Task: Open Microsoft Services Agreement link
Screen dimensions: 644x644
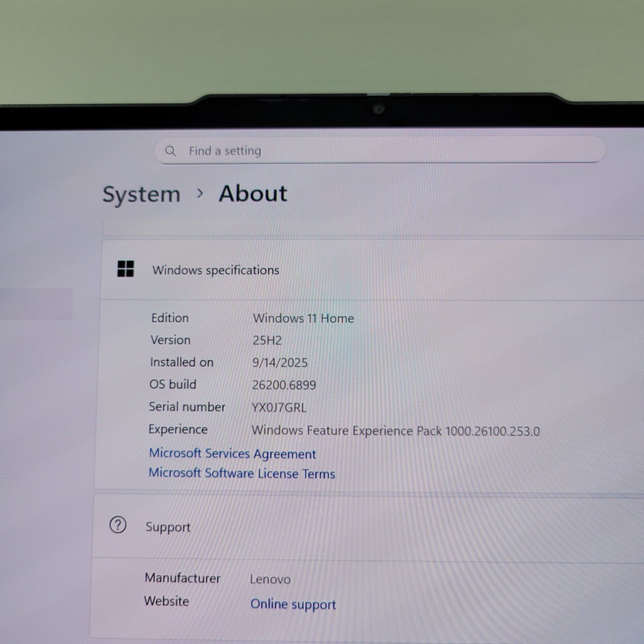Action: [x=232, y=453]
